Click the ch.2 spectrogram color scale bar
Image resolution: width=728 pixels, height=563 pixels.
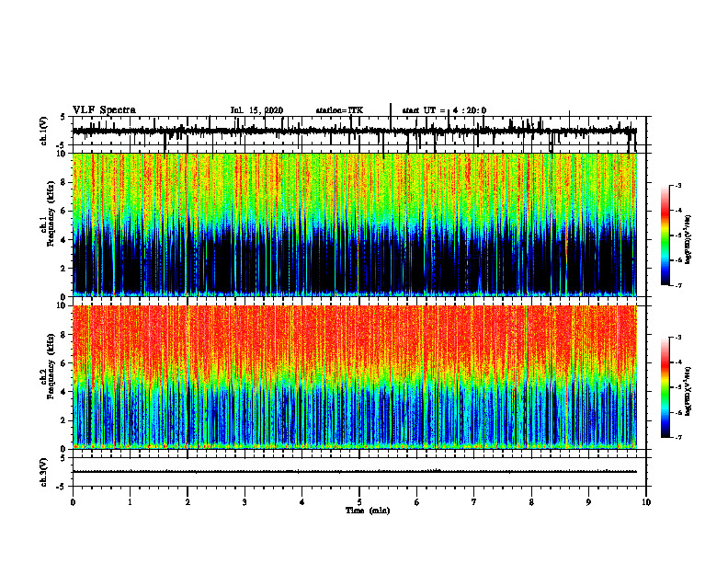pyautogui.click(x=665, y=387)
